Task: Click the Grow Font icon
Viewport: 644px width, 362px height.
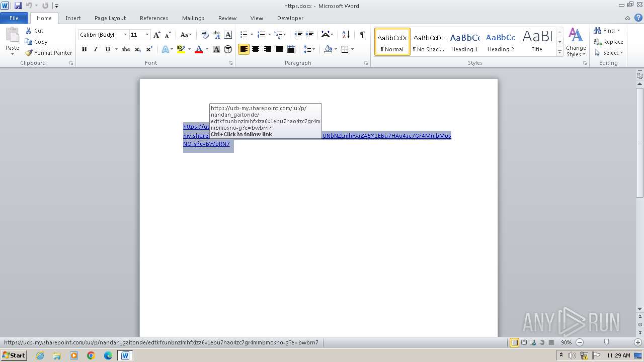Action: (157, 35)
